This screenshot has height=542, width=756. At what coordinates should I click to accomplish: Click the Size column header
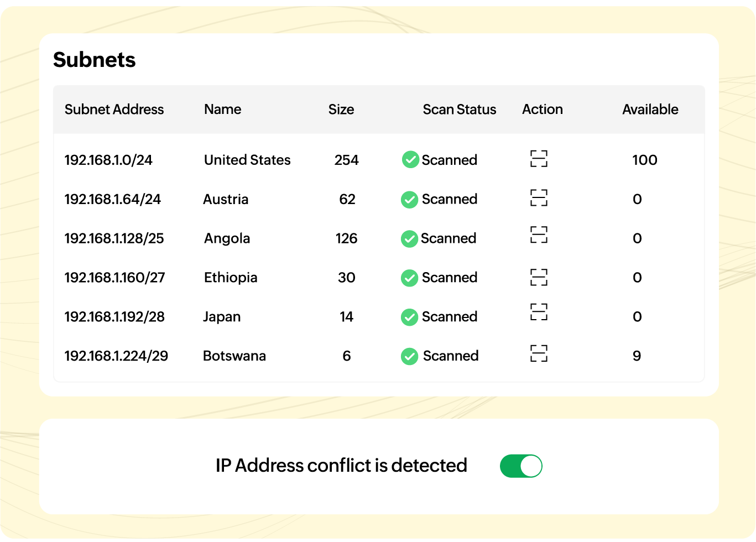341,110
